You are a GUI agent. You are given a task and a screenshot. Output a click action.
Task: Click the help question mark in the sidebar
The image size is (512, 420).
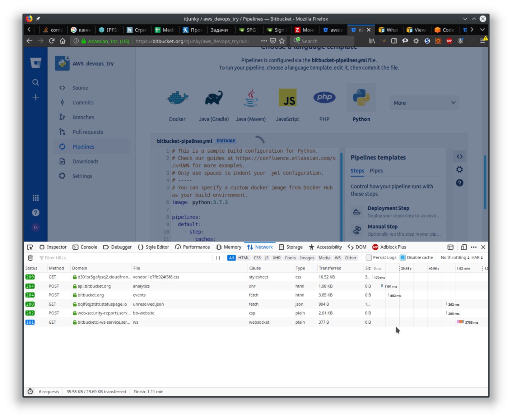pos(36,213)
